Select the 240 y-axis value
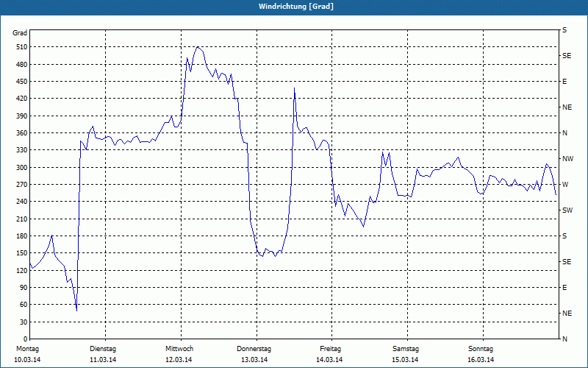 pyautogui.click(x=21, y=202)
